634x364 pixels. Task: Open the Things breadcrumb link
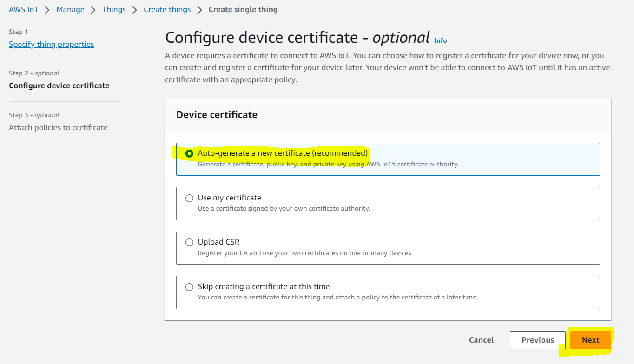point(114,9)
